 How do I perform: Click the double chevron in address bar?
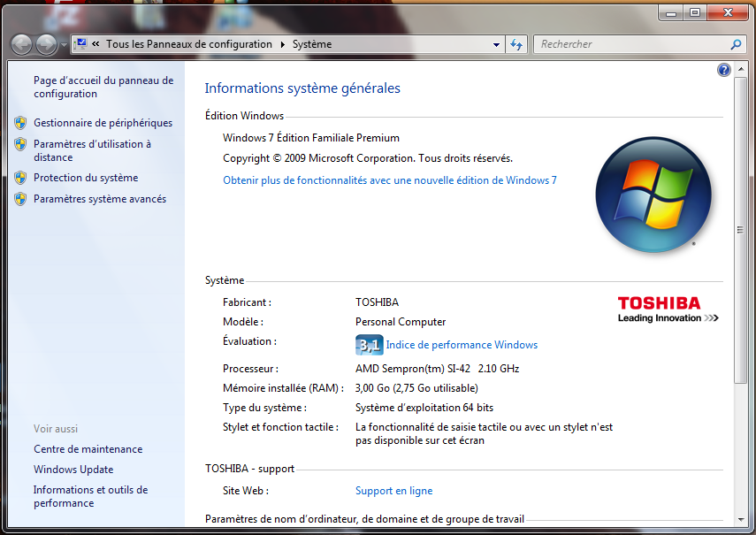click(95, 44)
